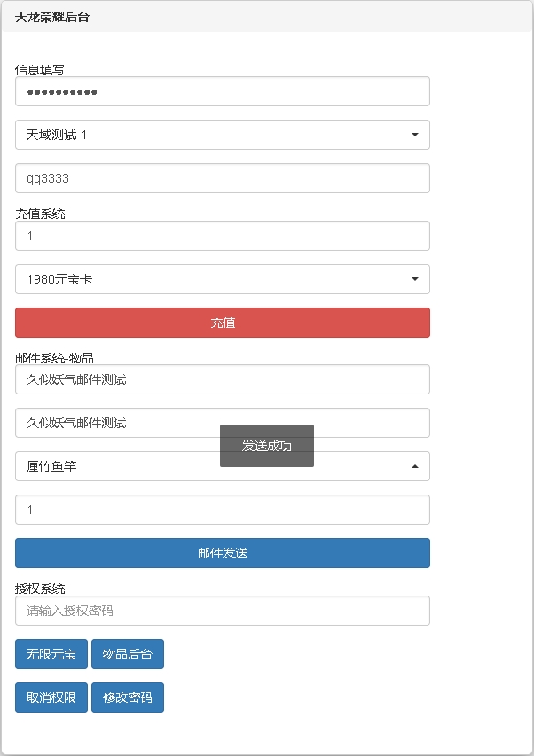Expand the 1980元宝卡 card type selector
Image resolution: width=534 pixels, height=756 pixels.
pos(222,278)
